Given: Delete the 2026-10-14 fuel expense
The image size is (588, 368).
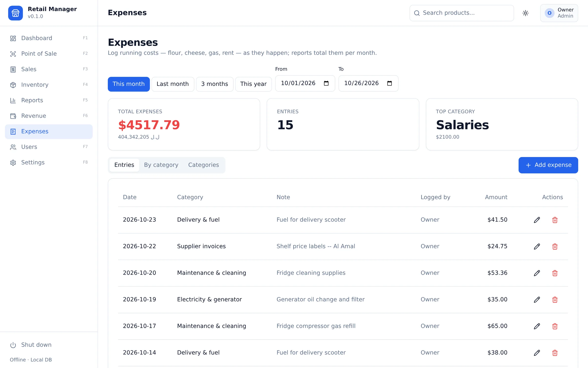Looking at the screenshot, I should [x=555, y=353].
